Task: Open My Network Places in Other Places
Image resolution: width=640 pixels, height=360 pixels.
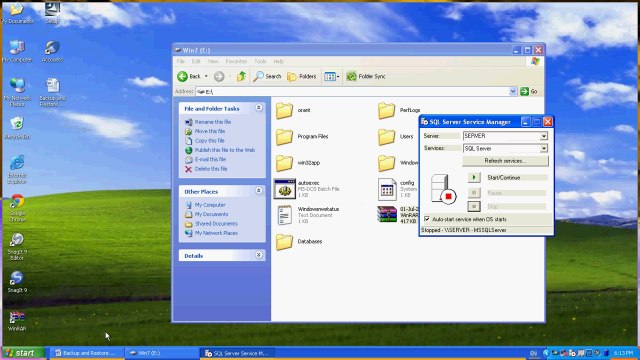Action: coord(216,233)
